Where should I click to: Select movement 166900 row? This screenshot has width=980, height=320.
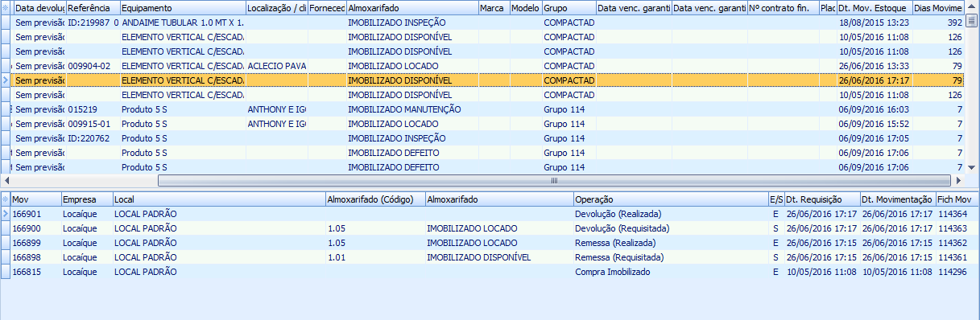(490, 228)
